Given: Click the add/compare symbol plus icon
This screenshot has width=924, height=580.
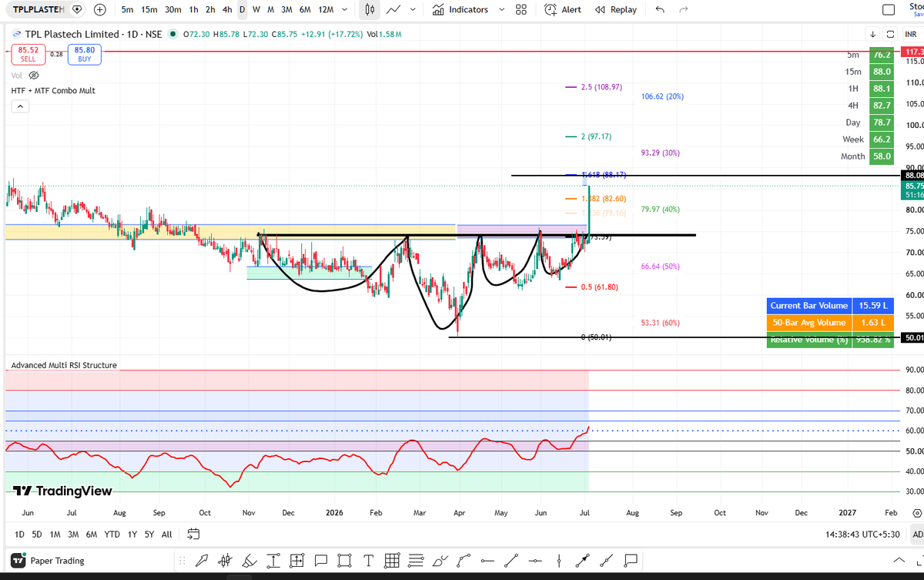Looking at the screenshot, I should coord(100,9).
